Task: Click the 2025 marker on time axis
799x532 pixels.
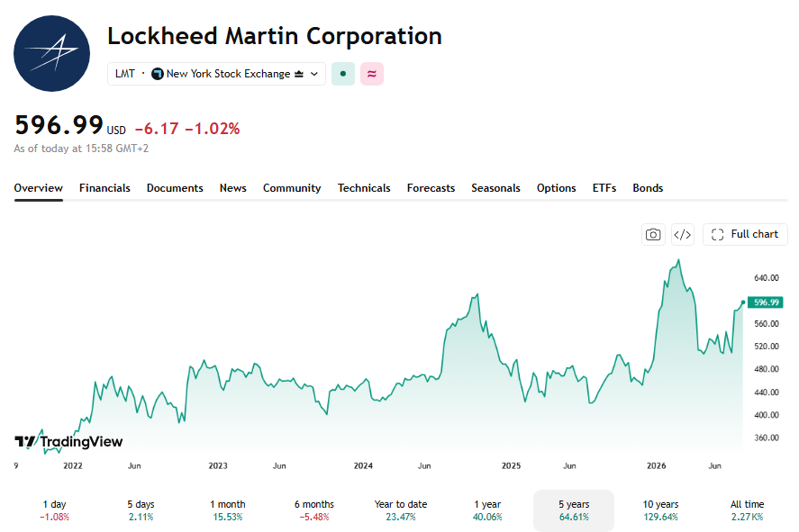Action: click(511, 465)
